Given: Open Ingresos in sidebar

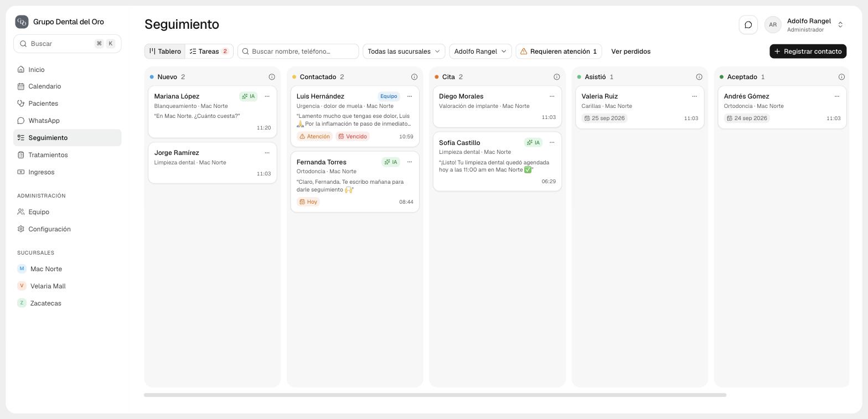Looking at the screenshot, I should (x=67, y=172).
